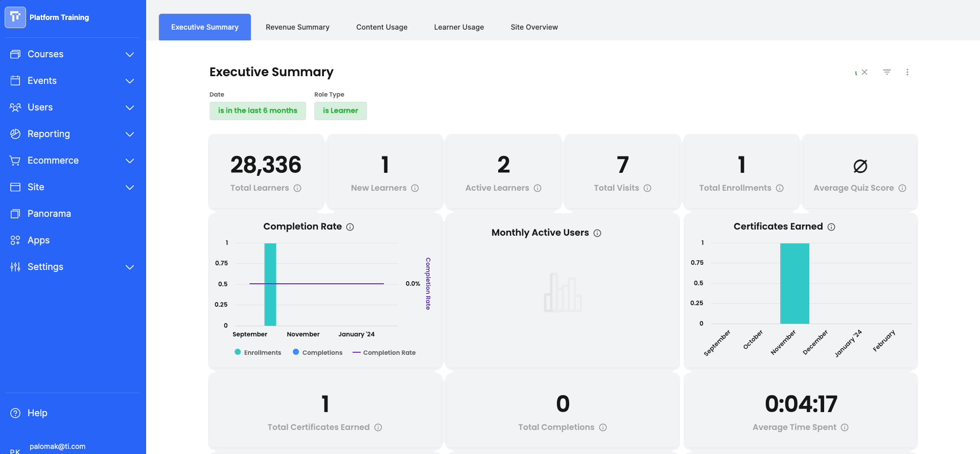Screen dimensions: 980x454
Task: Open the three-dot dashboard options menu
Action: click(x=907, y=72)
